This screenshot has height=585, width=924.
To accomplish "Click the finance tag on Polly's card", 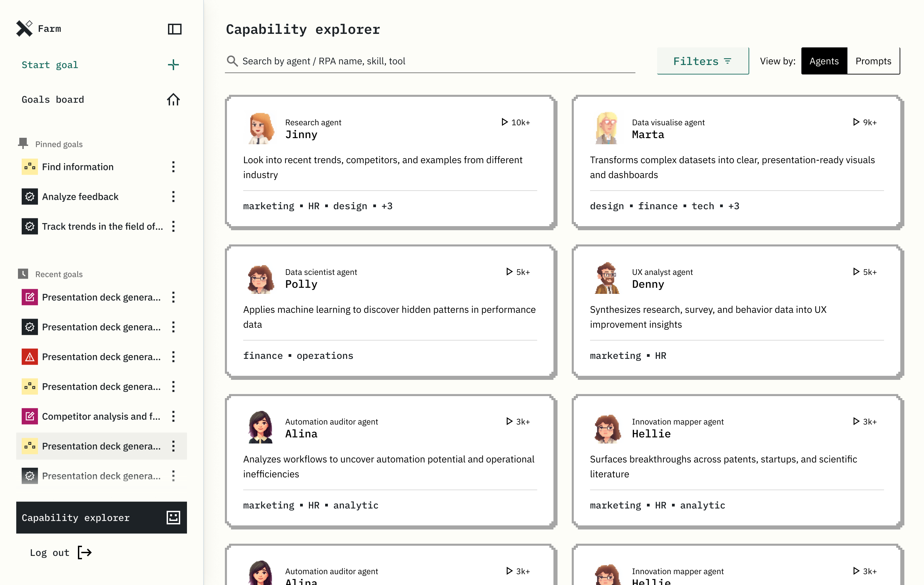I will (262, 355).
